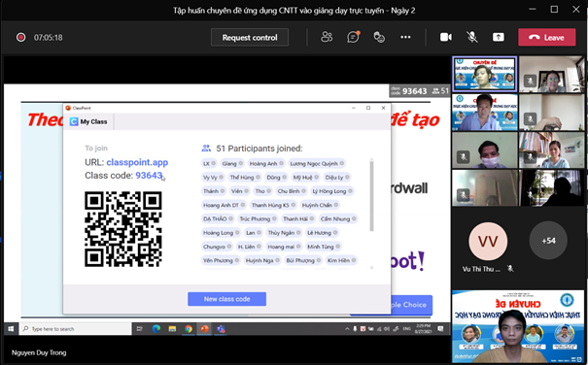The width and height of the screenshot is (588, 365).
Task: Select the My Class tab
Action: pos(88,121)
